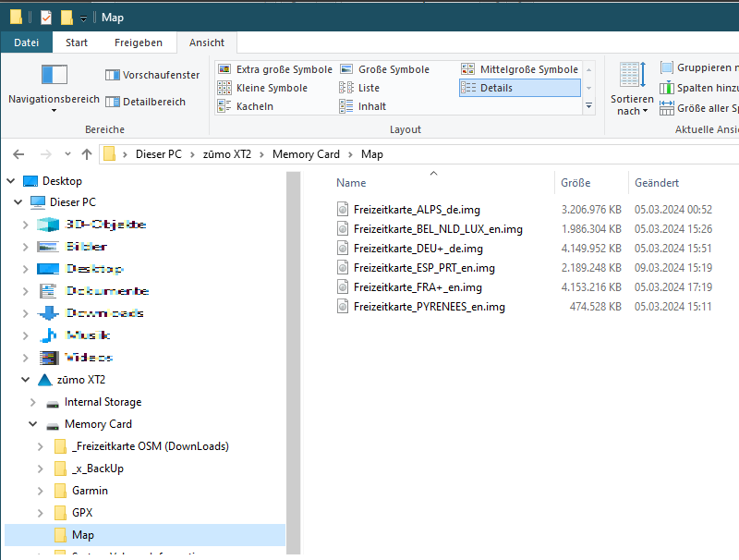Select Liste layout
739x560 pixels.
coord(359,88)
